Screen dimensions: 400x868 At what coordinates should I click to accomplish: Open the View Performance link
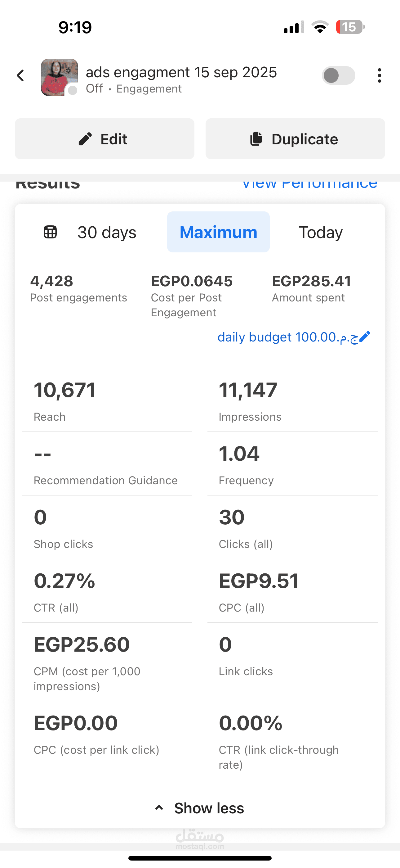coord(310,184)
